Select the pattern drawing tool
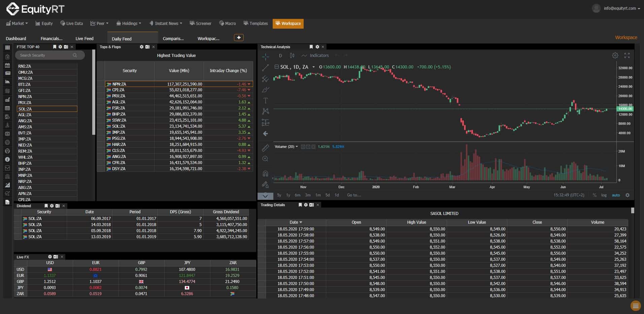The image size is (644, 314). 265,111
